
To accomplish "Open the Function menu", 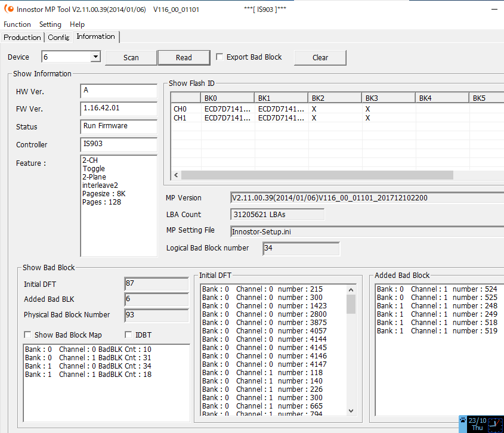I will click(x=17, y=24).
